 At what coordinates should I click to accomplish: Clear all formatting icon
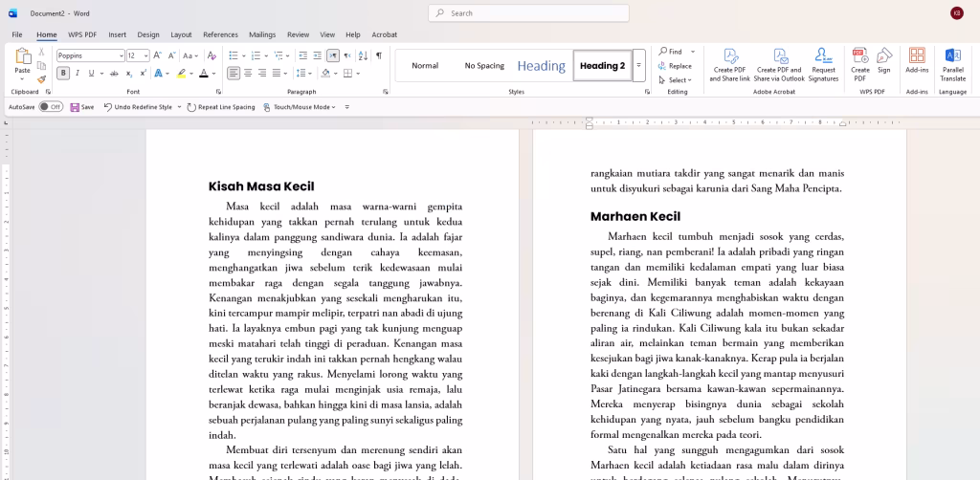pos(212,55)
